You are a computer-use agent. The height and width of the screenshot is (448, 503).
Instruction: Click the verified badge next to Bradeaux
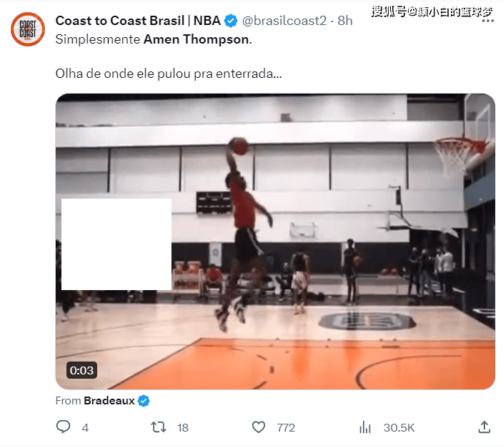click(144, 401)
